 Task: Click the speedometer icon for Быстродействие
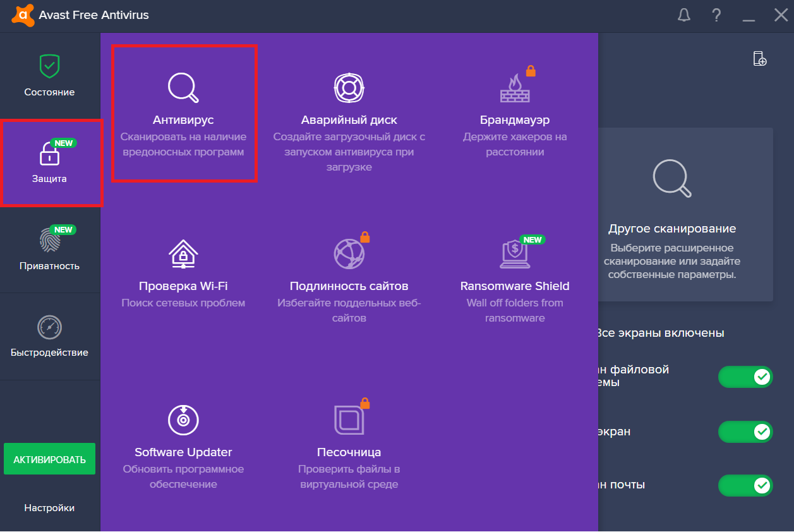[x=49, y=327]
